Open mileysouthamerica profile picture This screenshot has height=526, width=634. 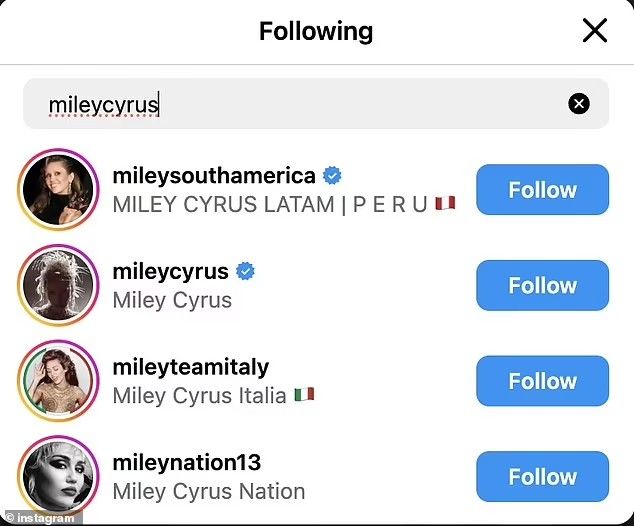point(59,190)
